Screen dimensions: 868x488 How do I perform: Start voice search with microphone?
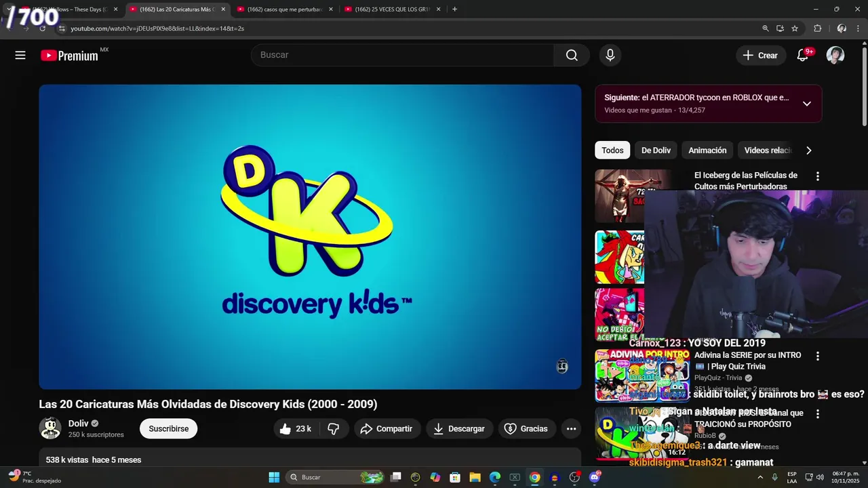tap(610, 56)
